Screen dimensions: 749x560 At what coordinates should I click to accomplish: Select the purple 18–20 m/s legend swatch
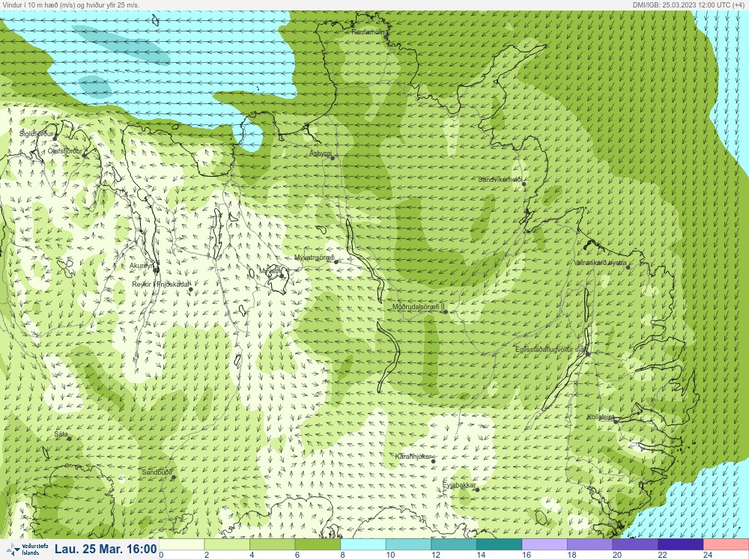[590, 544]
